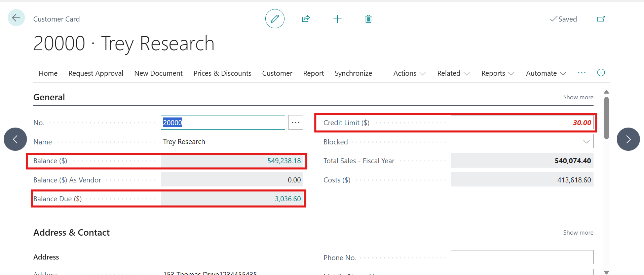The width and height of the screenshot is (644, 275).
Task: Click the information circle icon
Action: click(601, 73)
